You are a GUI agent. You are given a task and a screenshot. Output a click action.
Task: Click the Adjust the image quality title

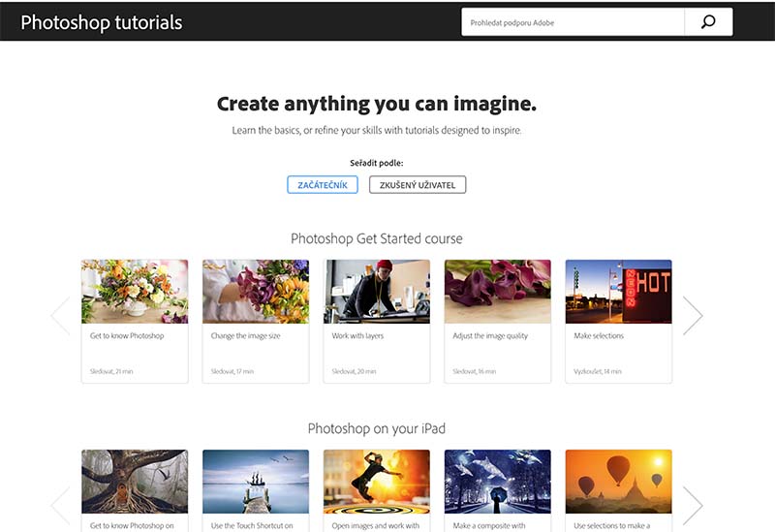[490, 335]
